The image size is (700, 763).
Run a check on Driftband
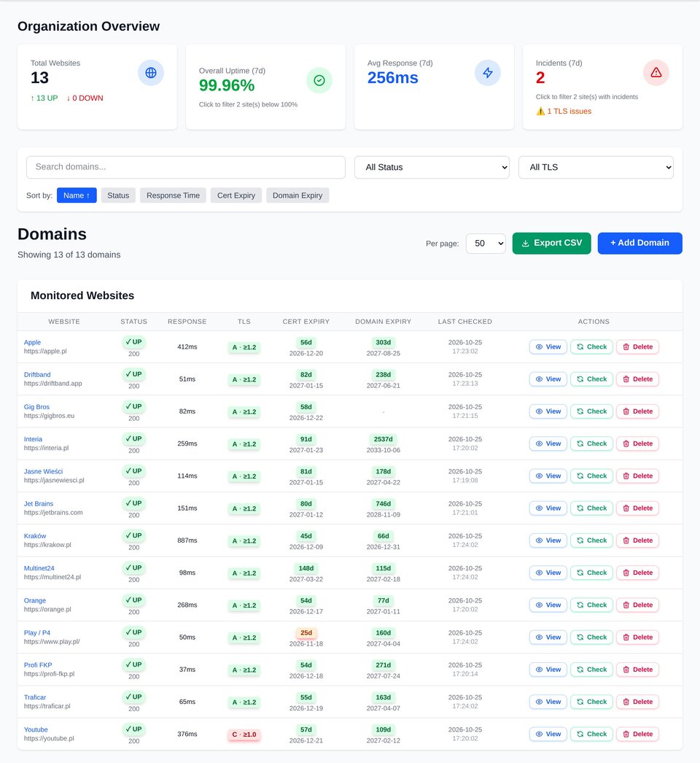point(591,379)
